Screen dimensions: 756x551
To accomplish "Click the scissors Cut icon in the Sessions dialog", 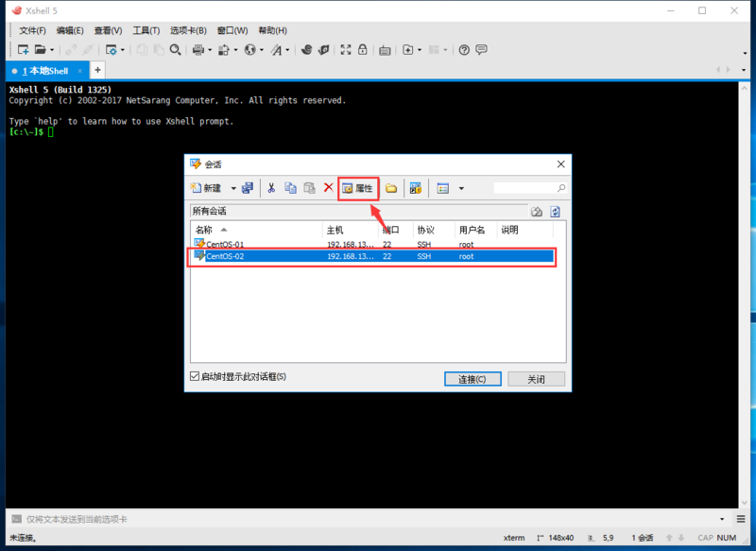I will click(271, 188).
